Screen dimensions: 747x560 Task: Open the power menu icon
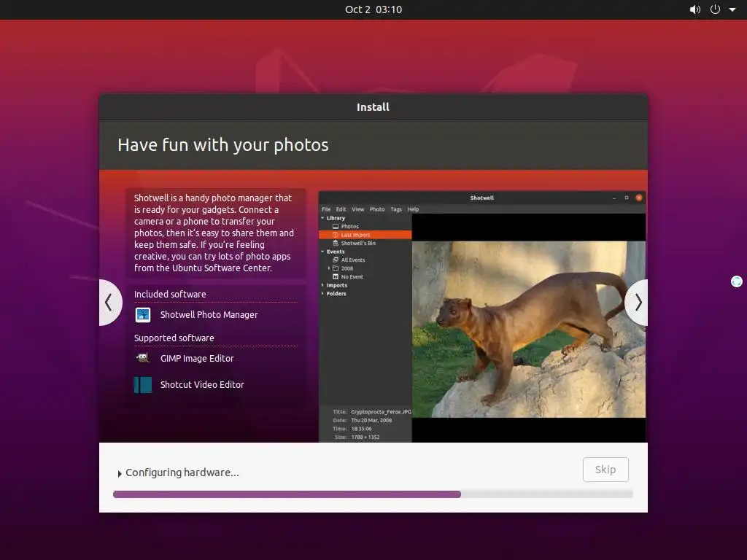click(715, 9)
